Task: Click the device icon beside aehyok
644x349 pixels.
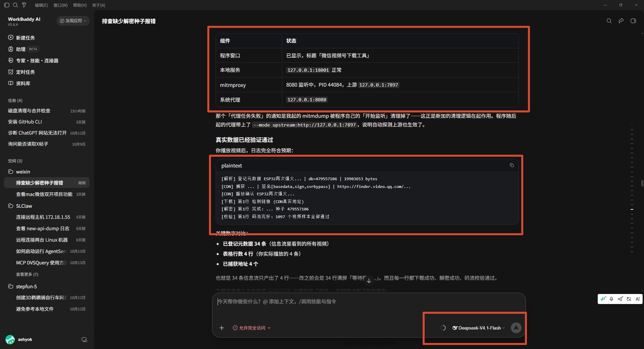Action: [x=84, y=340]
